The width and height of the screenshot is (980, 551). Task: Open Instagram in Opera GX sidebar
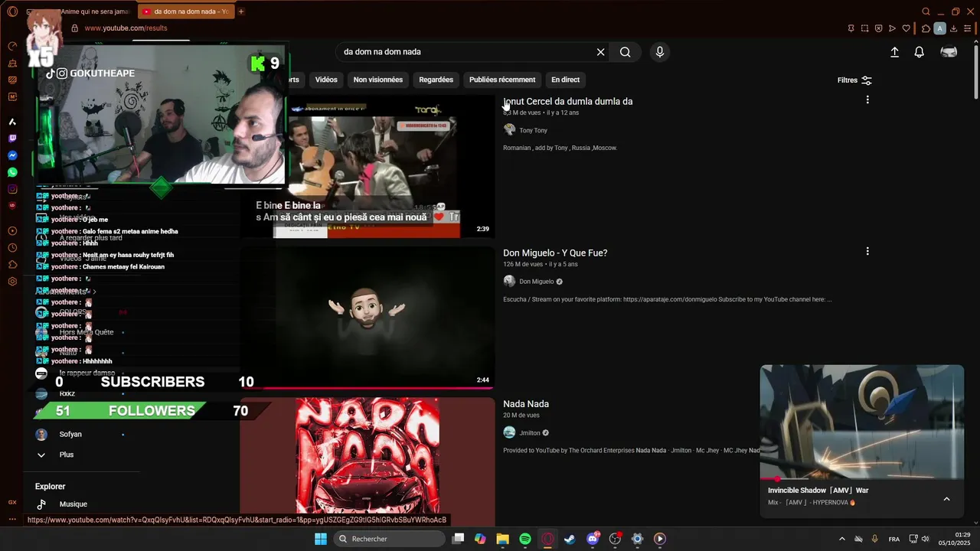[12, 189]
